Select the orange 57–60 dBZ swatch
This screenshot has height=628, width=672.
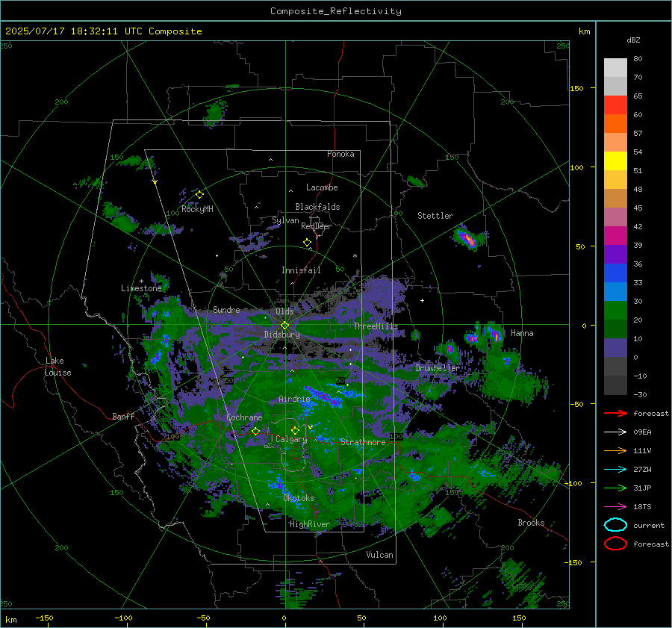tap(615, 123)
